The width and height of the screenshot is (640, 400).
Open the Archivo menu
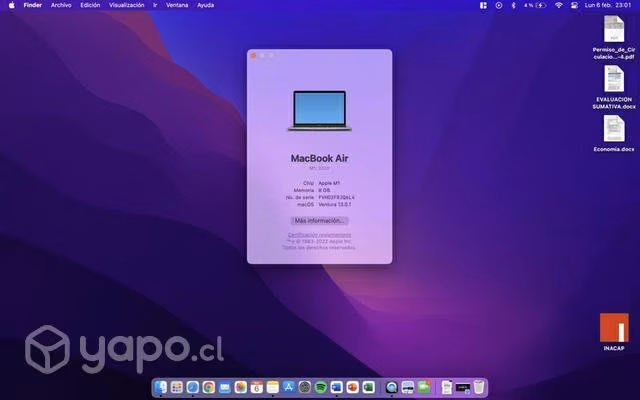pos(61,5)
